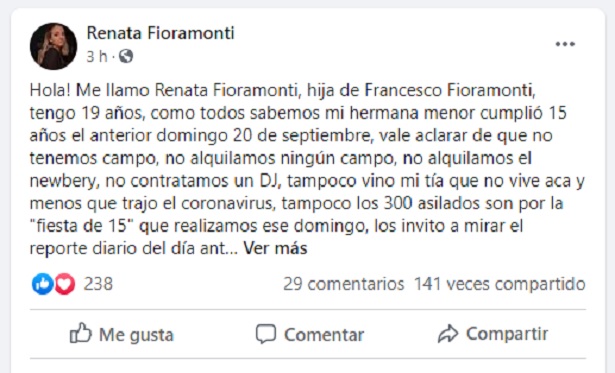The image size is (615, 373).
Task: Click the opening line starting with Hola!
Action: pyautogui.click(x=282, y=90)
